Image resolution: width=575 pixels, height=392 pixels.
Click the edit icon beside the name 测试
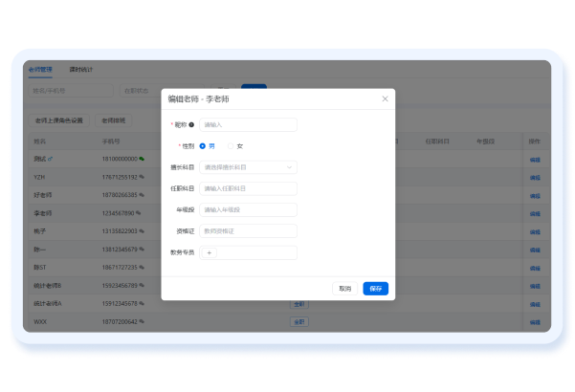51,158
